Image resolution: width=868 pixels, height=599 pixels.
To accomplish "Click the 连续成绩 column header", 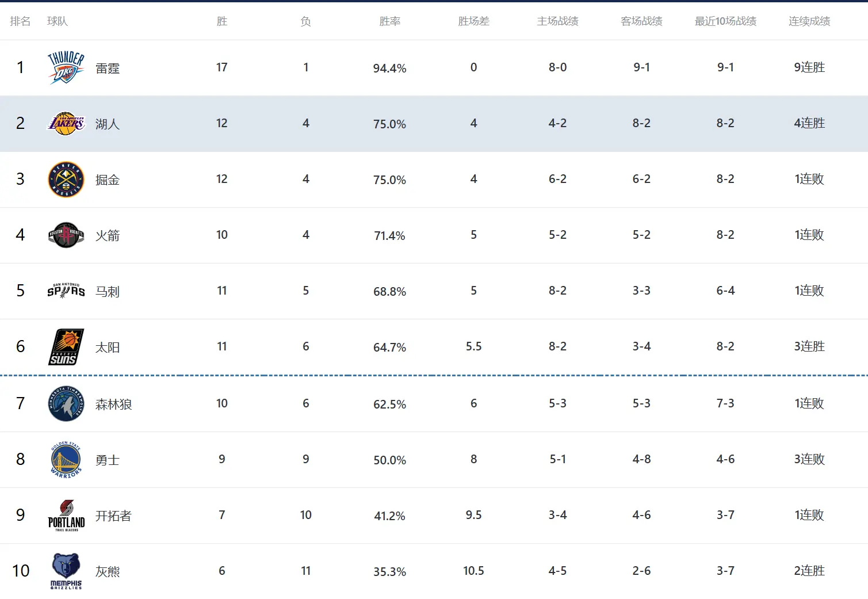I will tap(809, 21).
